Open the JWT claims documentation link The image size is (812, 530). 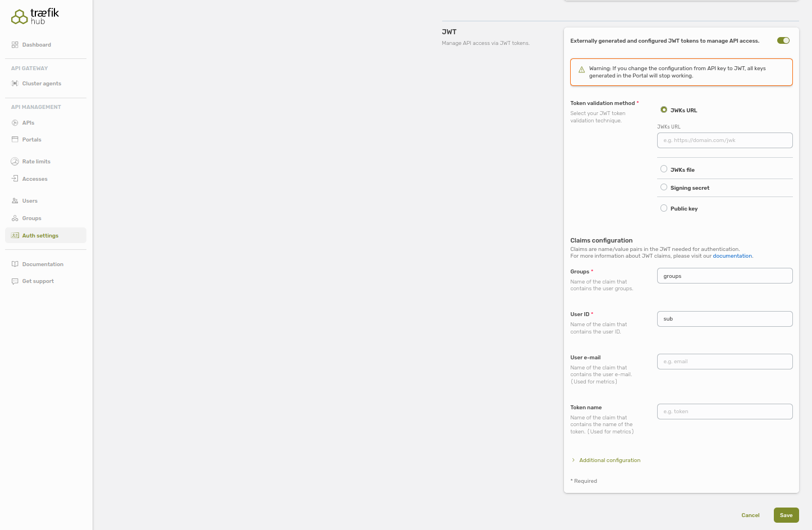(732, 255)
